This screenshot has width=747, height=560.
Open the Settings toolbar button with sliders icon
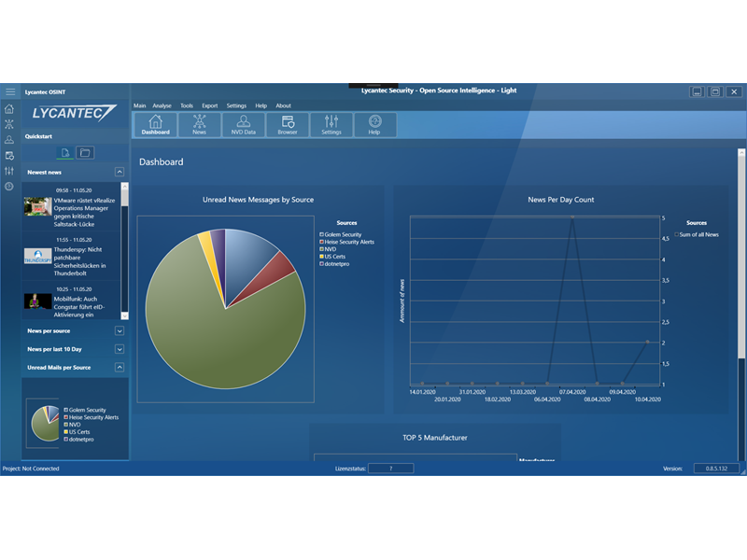coord(331,125)
